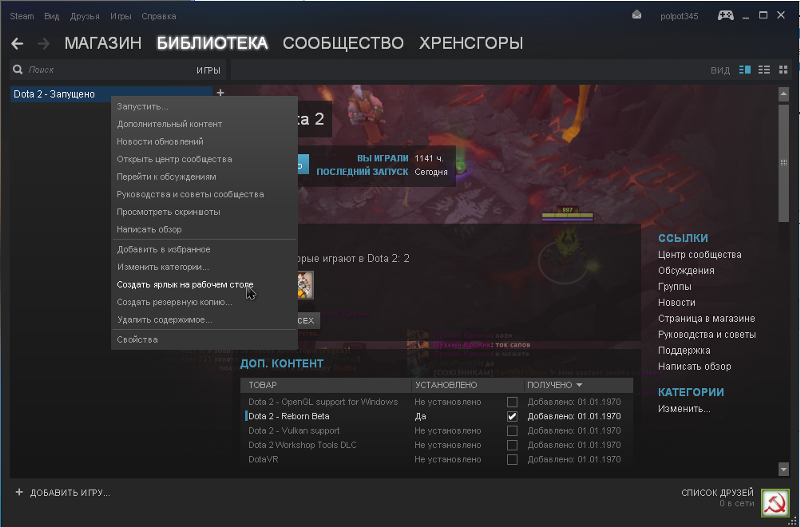
Task: Uncheck the Dota 2 - Reborn Beta checkbox
Action: (512, 416)
